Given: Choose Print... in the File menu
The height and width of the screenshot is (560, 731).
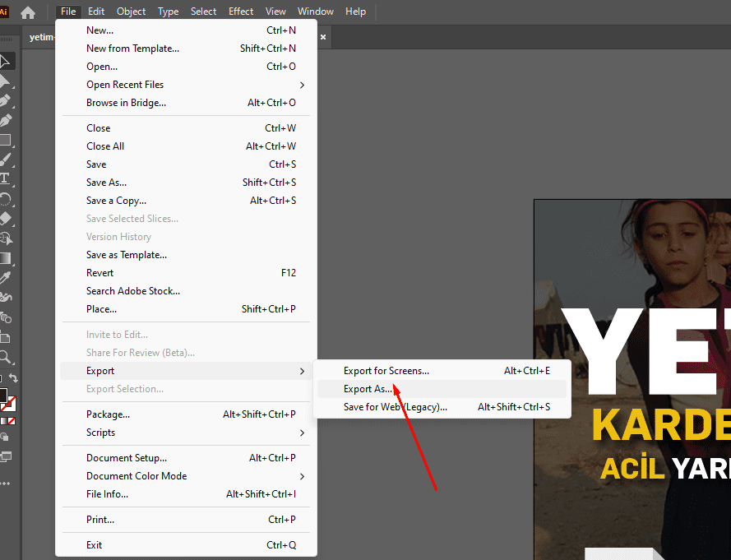Looking at the screenshot, I should click(x=186, y=520).
